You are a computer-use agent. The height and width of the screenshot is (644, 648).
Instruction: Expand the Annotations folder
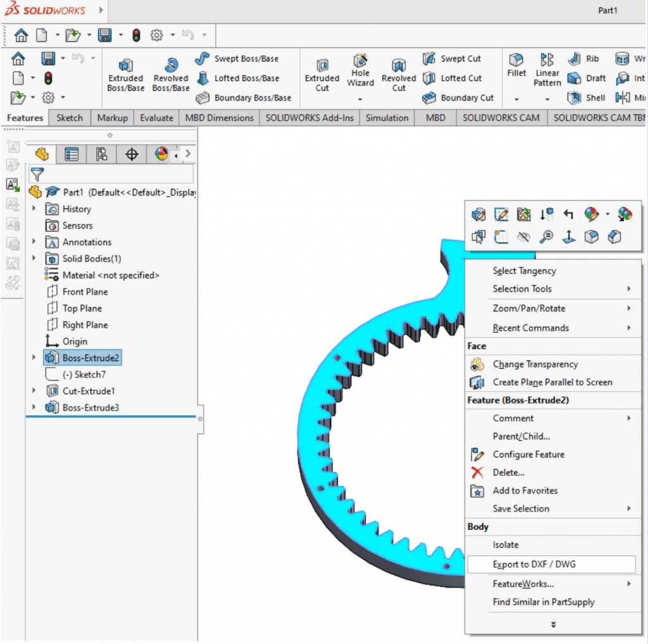coord(35,242)
